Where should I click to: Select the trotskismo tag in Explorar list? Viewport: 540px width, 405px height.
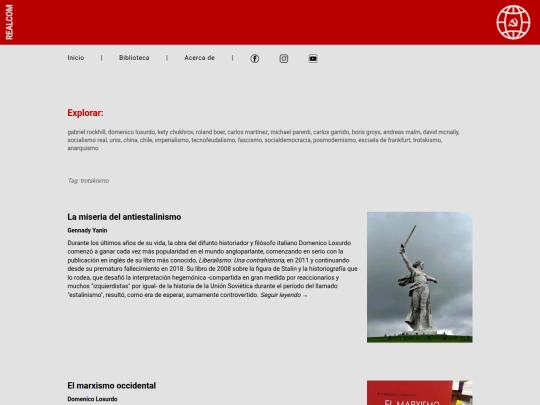pos(427,140)
